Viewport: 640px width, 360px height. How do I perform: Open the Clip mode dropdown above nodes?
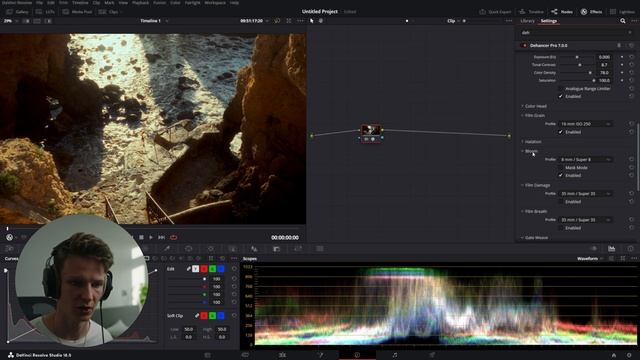click(x=453, y=21)
